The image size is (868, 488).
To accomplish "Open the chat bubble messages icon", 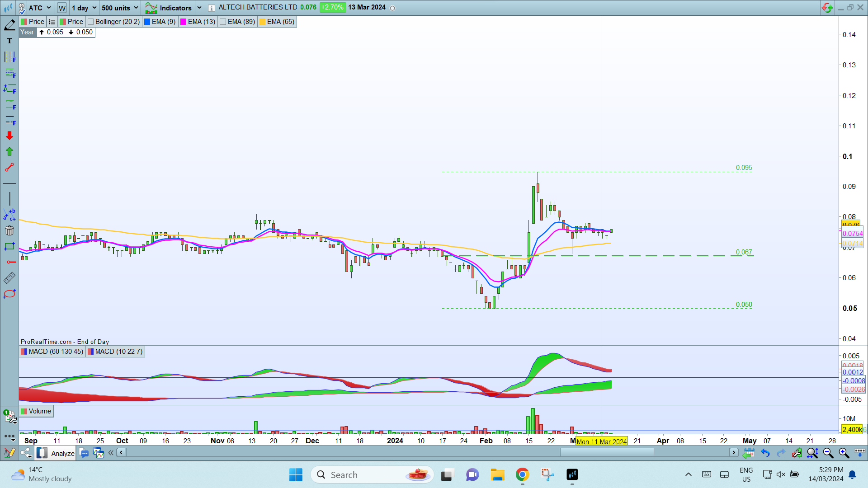I will (x=84, y=453).
